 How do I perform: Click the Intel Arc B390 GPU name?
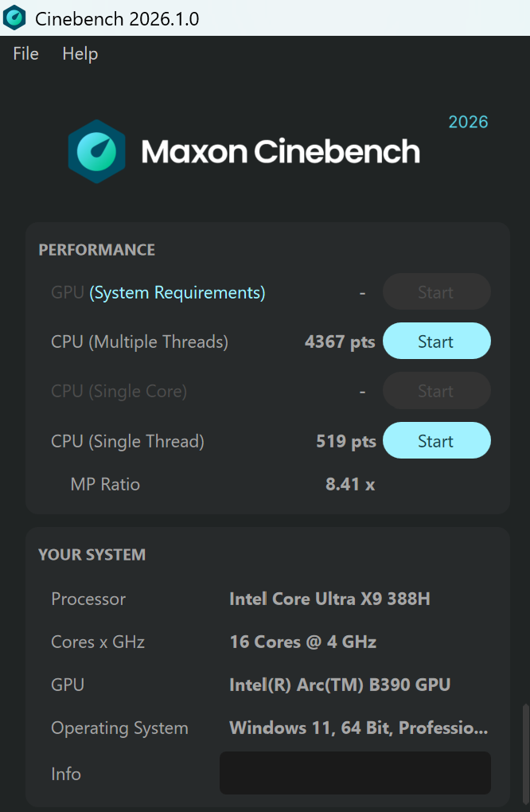coord(340,685)
